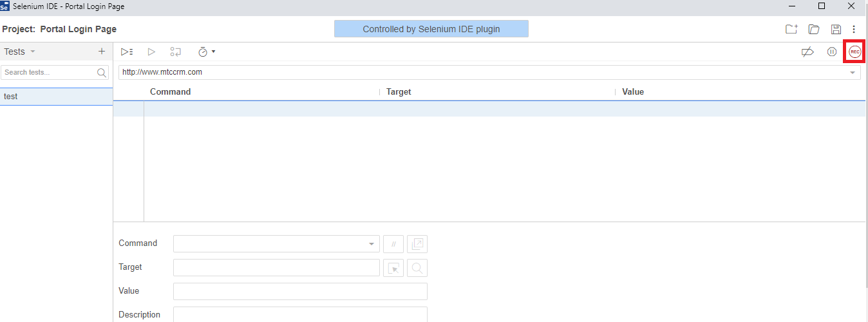The width and height of the screenshot is (868, 322).
Task: Click the Command column header
Action: pyautogui.click(x=170, y=91)
